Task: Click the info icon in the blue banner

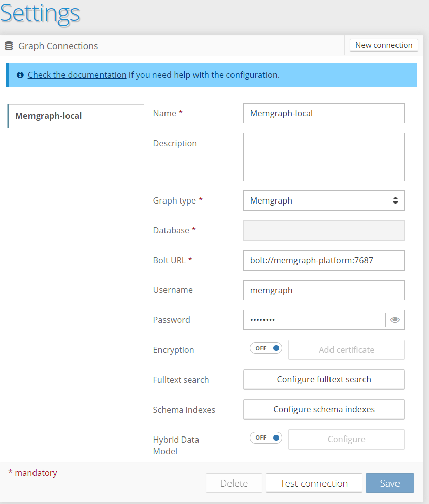Action: pos(20,75)
